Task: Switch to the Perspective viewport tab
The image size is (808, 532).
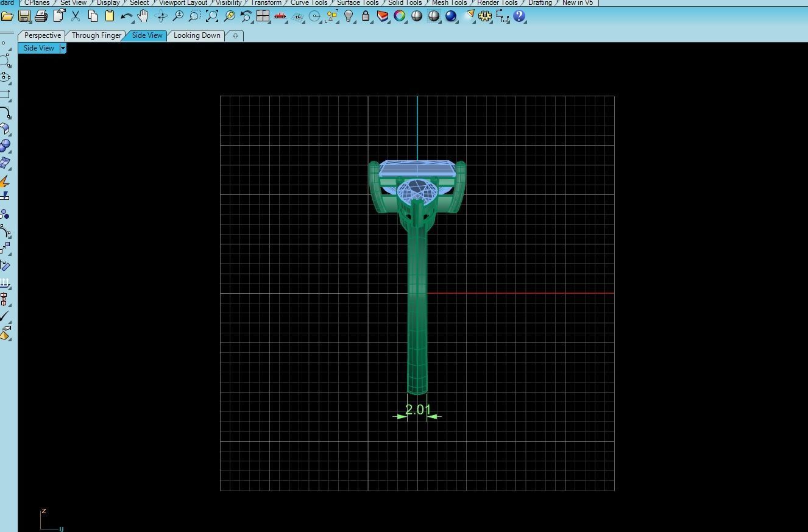Action: (43, 35)
